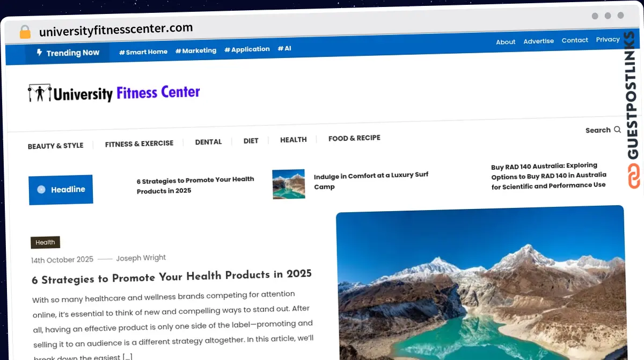
Task: Open the headline '6 Strategies to Promote Your Health Products'
Action: click(195, 185)
